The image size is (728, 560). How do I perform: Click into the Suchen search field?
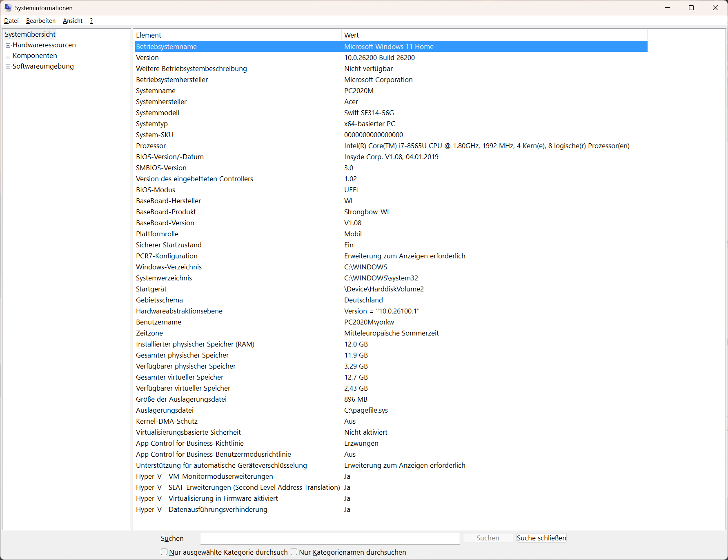click(x=330, y=538)
